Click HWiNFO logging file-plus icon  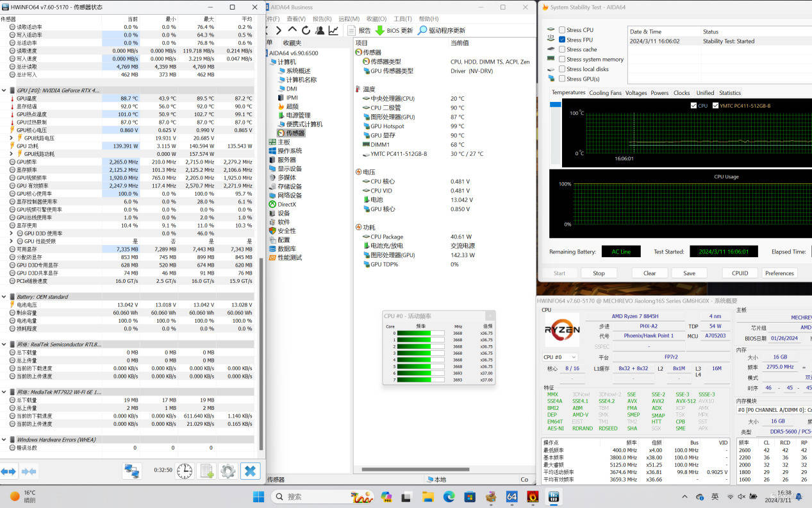point(206,471)
